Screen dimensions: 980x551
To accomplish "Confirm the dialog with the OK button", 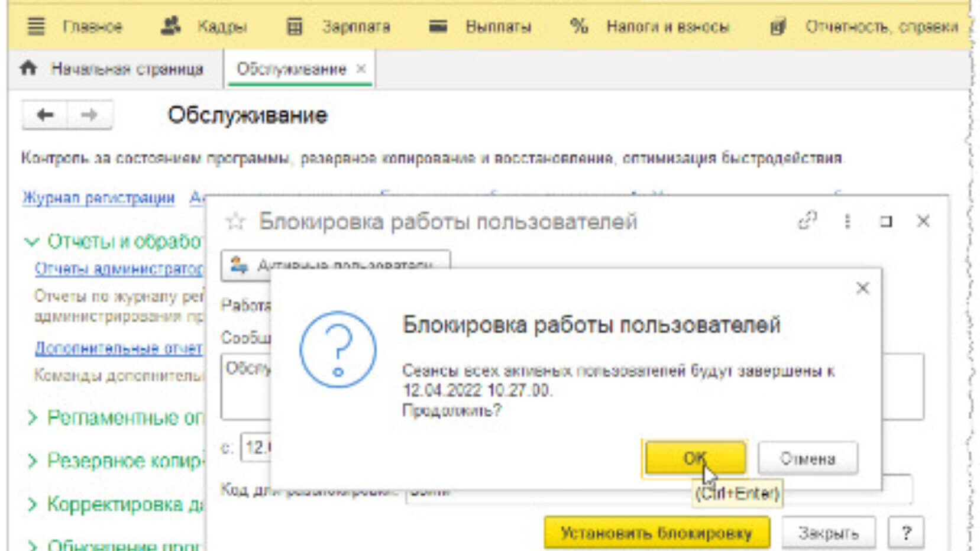I will coord(694,458).
